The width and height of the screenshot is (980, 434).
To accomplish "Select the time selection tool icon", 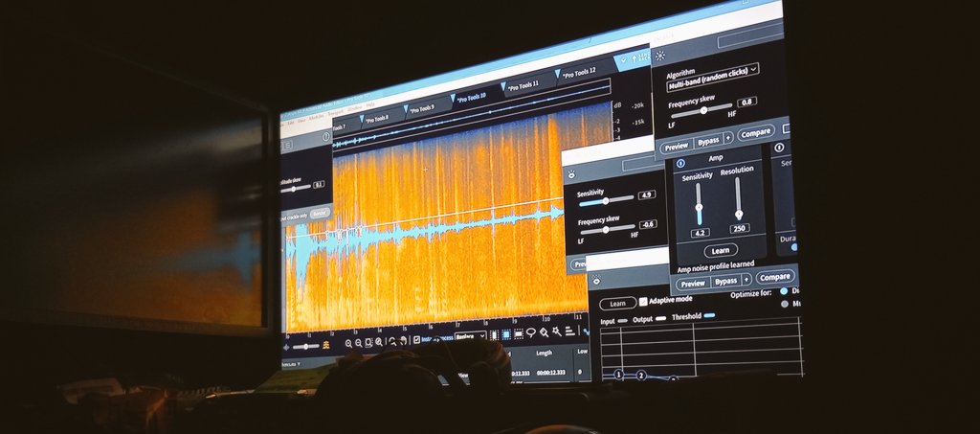I will (495, 334).
